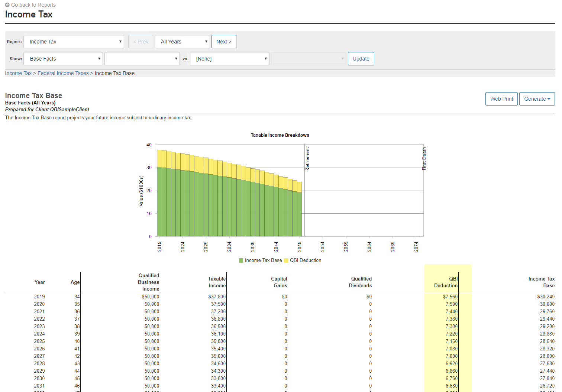Click the yellow QBI Deduction legend swatch
Screen dimensions: 562x392
click(x=286, y=260)
